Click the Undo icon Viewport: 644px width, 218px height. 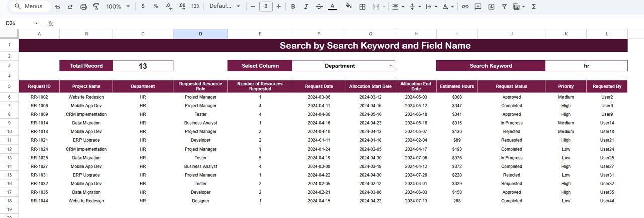point(57,7)
